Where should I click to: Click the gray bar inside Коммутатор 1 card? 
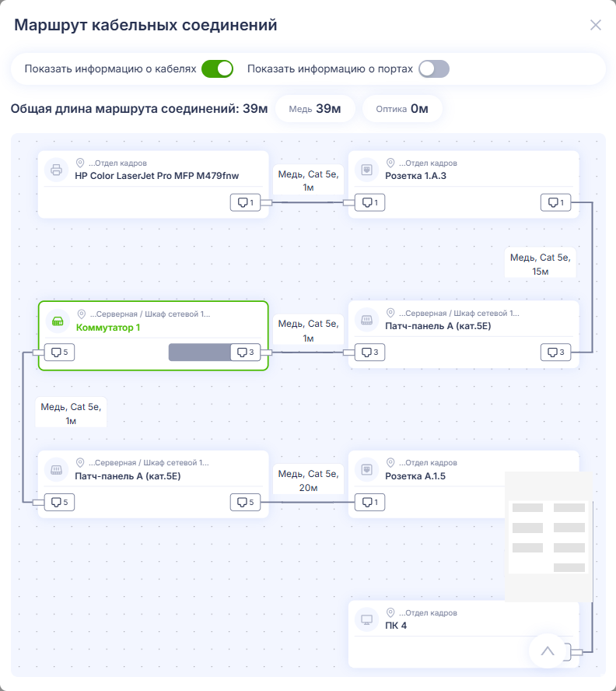(x=200, y=352)
